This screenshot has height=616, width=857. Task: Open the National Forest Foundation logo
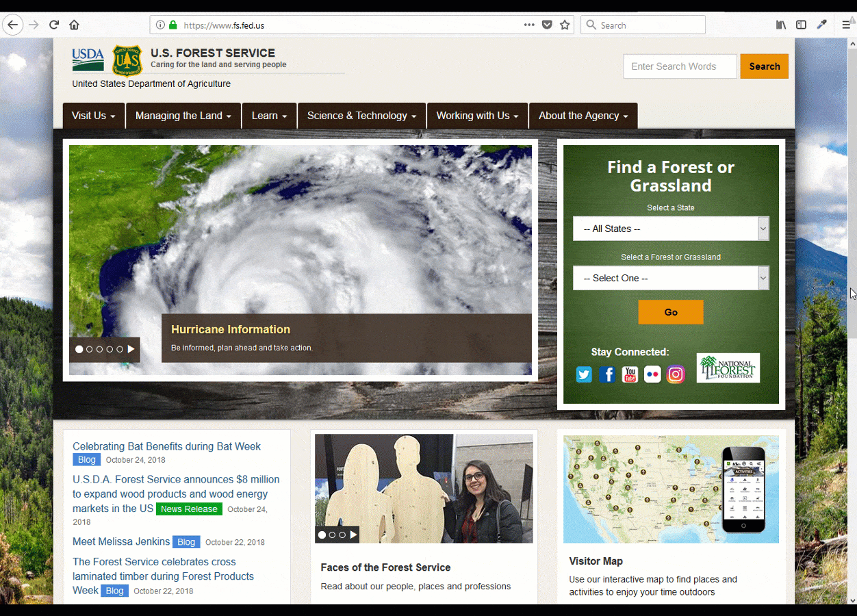coord(728,368)
